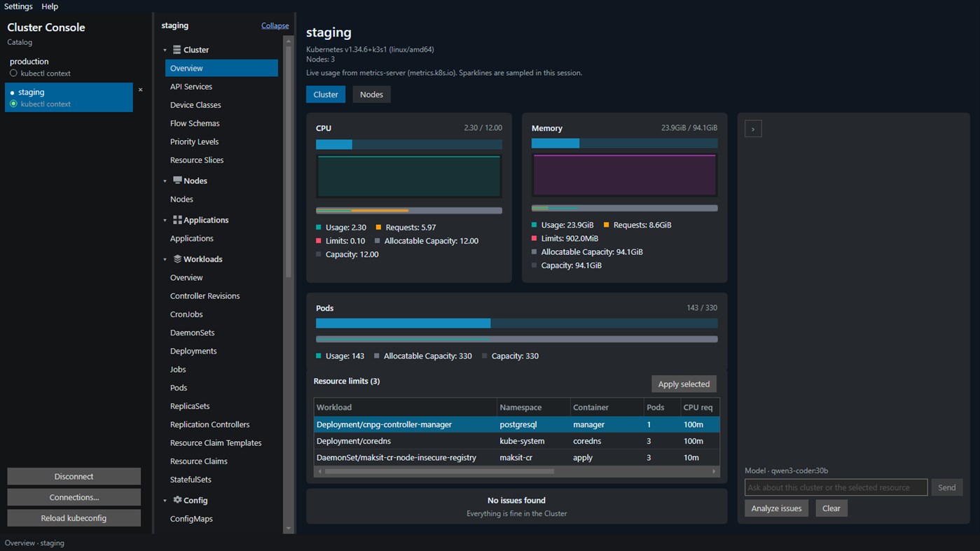Image resolution: width=980 pixels, height=551 pixels.
Task: Collapse the Applications section using its triangle
Action: coord(165,221)
